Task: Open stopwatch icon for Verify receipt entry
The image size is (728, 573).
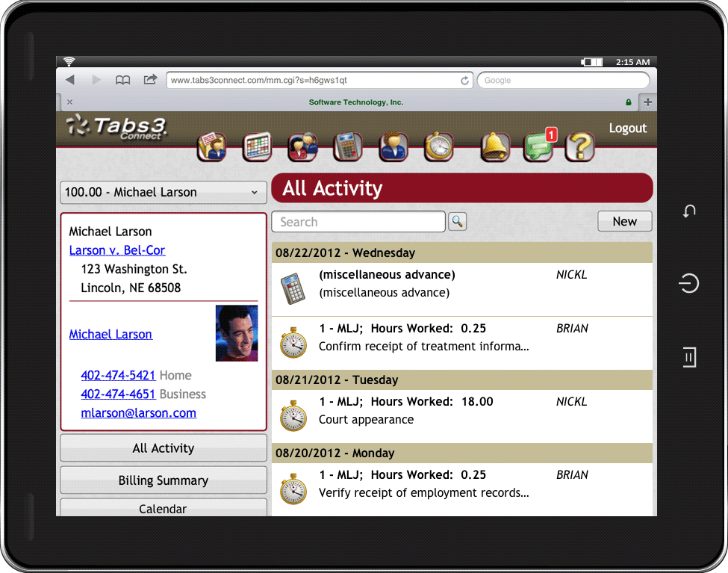Action: [x=293, y=489]
